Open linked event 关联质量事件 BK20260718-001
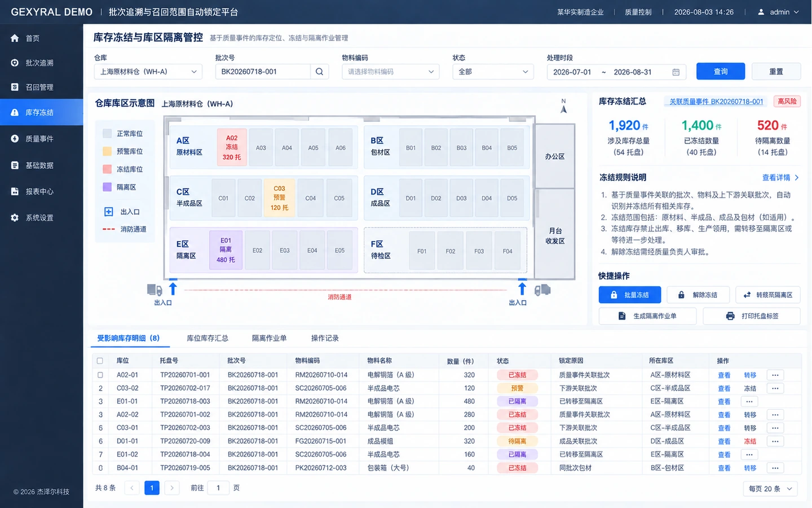Image resolution: width=812 pixels, height=508 pixels. [x=716, y=102]
